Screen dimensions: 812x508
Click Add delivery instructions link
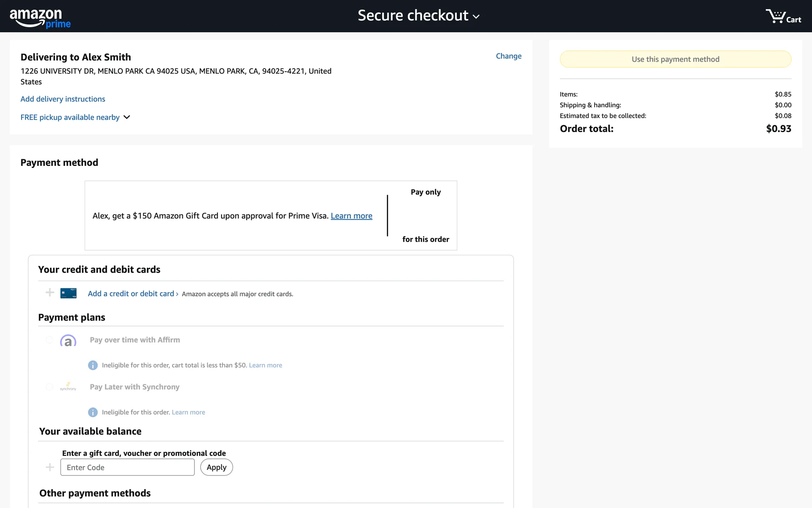(63, 99)
